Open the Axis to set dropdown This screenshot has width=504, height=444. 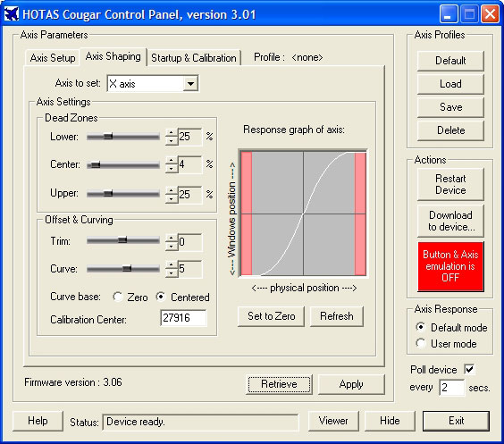click(x=190, y=84)
